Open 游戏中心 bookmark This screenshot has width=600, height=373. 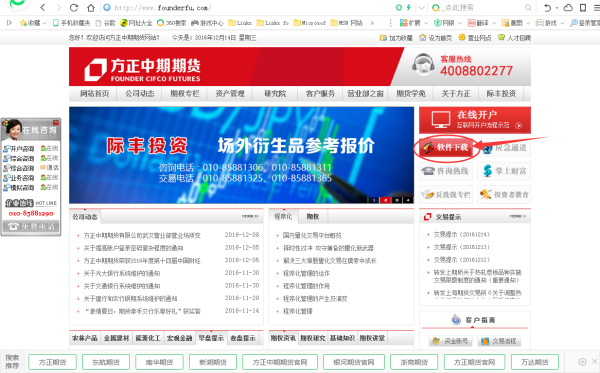coord(207,23)
